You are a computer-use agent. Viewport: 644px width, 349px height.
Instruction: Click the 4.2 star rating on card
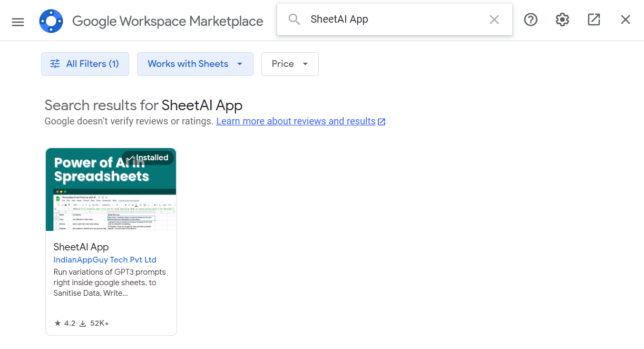(x=65, y=323)
